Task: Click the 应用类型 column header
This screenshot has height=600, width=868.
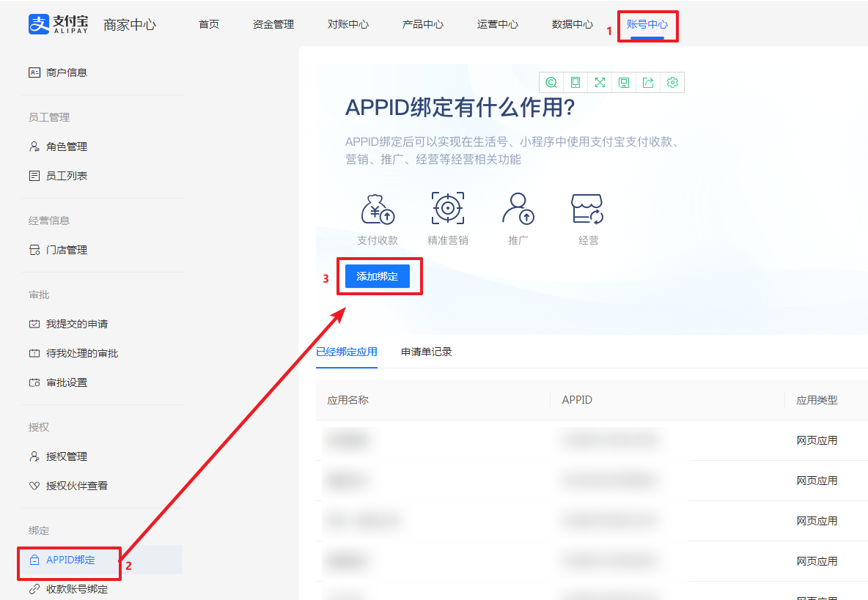Action: [x=817, y=400]
